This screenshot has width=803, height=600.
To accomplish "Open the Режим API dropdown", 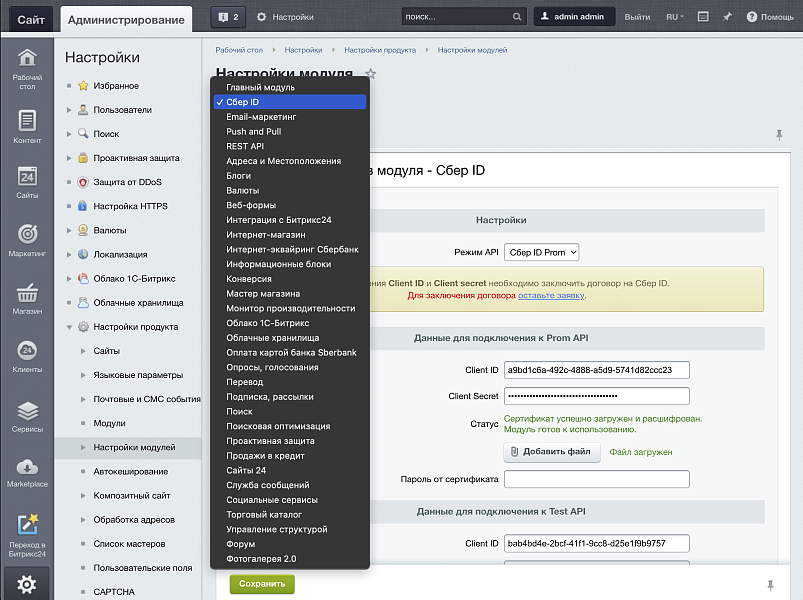I will tap(541, 253).
